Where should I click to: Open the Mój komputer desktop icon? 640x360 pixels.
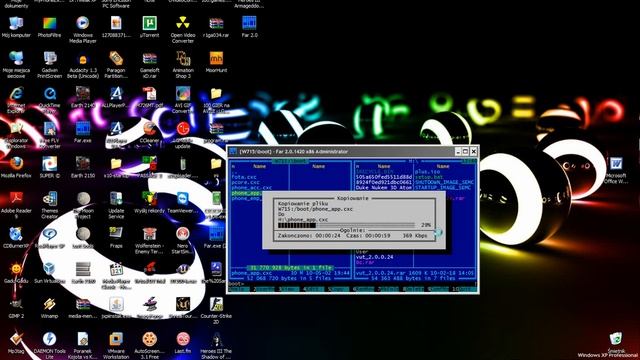(16, 27)
